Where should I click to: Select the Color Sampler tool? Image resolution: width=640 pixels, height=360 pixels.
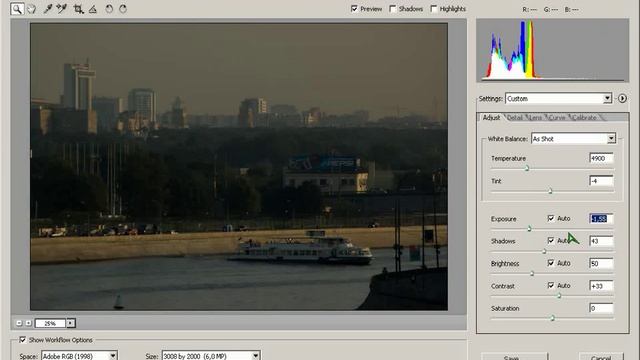pyautogui.click(x=62, y=9)
